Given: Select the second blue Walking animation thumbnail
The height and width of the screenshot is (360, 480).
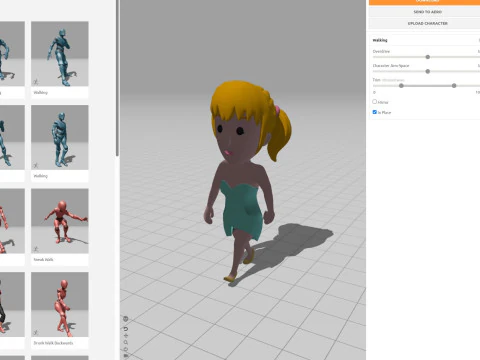Looking at the screenshot, I should (x=60, y=137).
